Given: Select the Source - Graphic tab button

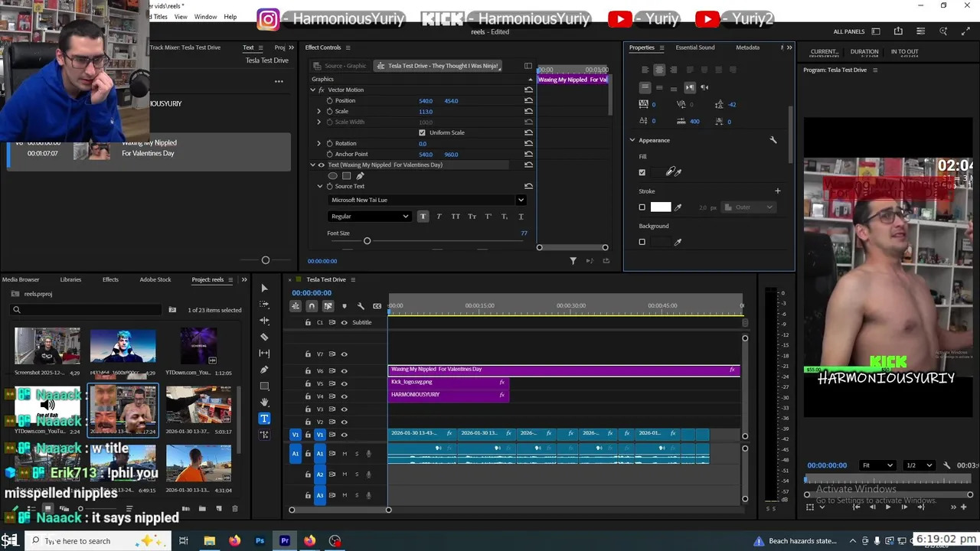Looking at the screenshot, I should [340, 66].
